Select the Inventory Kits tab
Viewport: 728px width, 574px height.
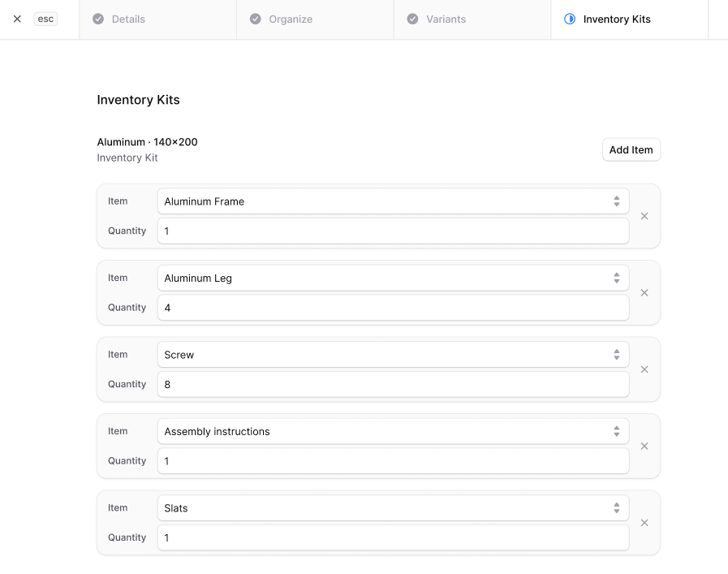point(630,19)
